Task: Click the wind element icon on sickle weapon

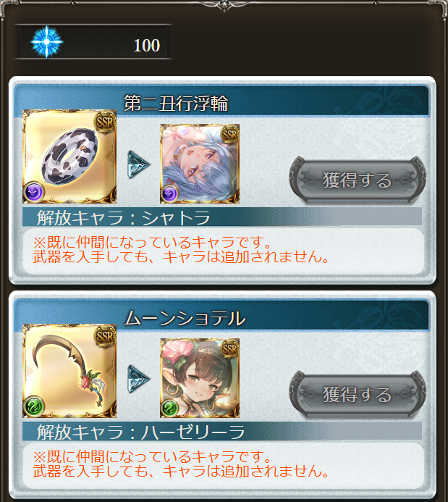Action: coord(34,406)
